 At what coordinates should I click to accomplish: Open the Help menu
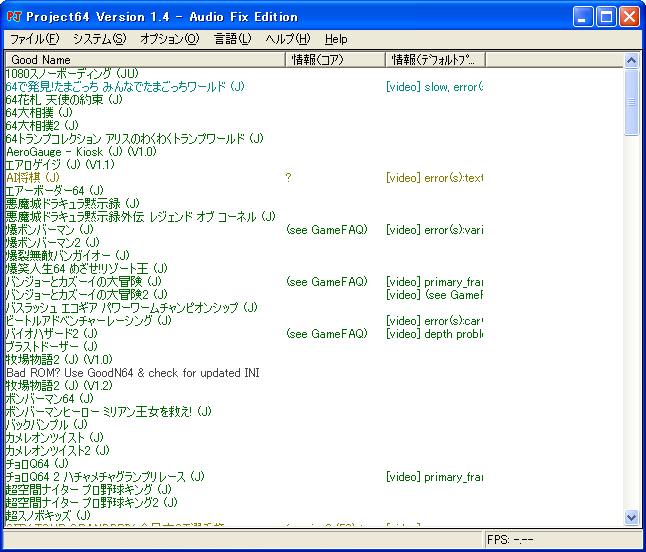(336, 39)
